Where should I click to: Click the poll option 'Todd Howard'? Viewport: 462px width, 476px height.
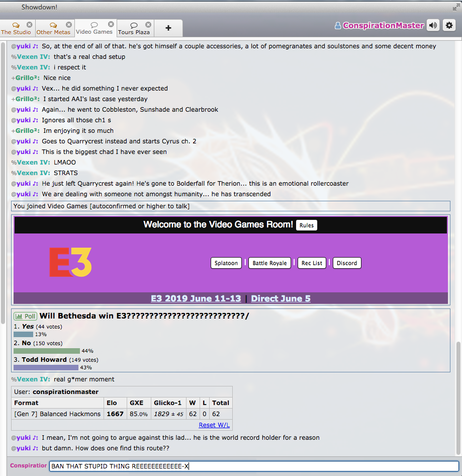click(44, 360)
